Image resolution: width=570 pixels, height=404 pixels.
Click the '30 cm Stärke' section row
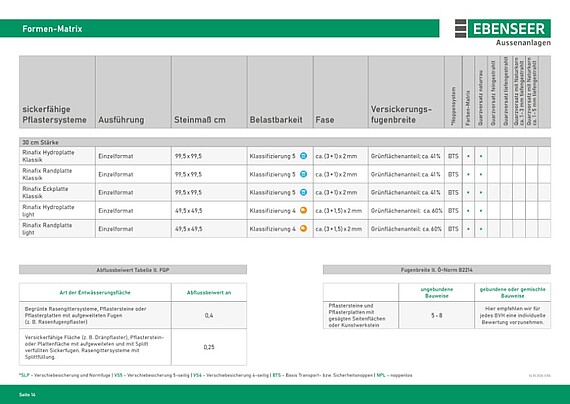[x=285, y=142]
